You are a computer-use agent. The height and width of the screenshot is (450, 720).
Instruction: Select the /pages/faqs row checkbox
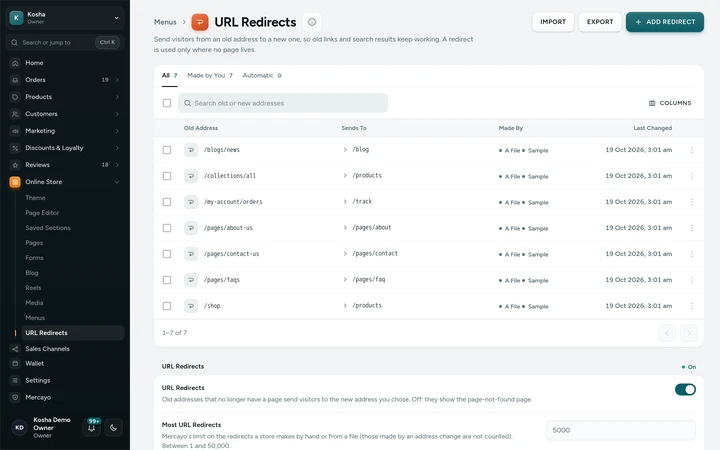coord(167,280)
